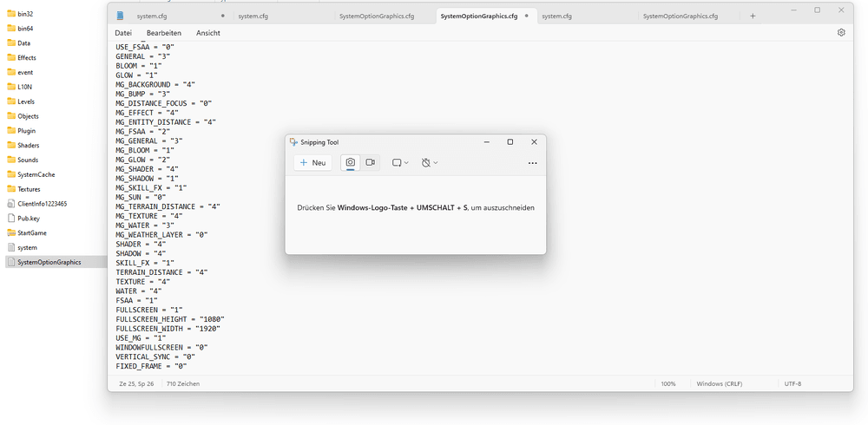Viewport: 868px width, 425px height.
Task: Open the Datei menu
Action: click(123, 33)
